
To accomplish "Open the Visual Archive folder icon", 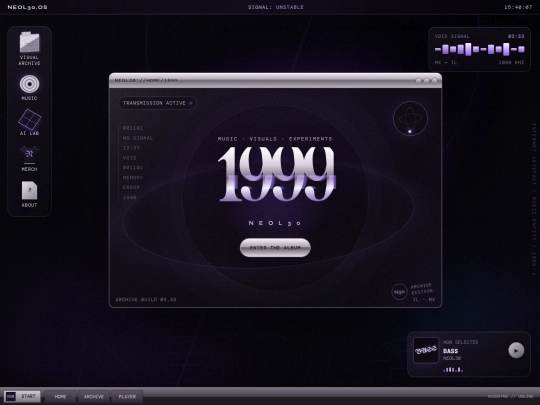I will click(29, 42).
